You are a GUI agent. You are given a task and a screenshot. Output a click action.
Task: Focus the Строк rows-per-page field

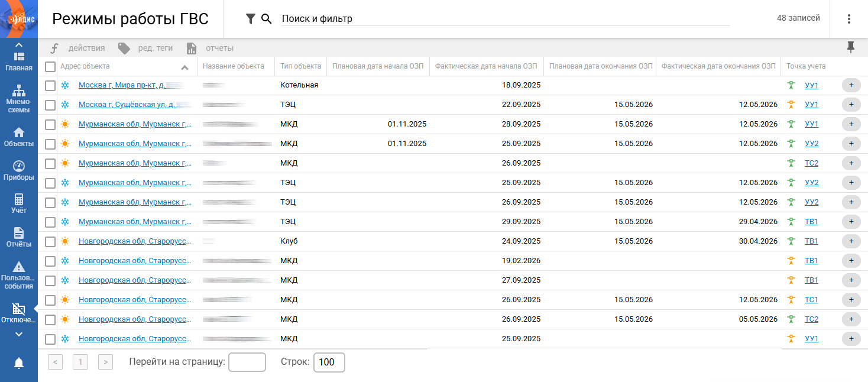329,362
